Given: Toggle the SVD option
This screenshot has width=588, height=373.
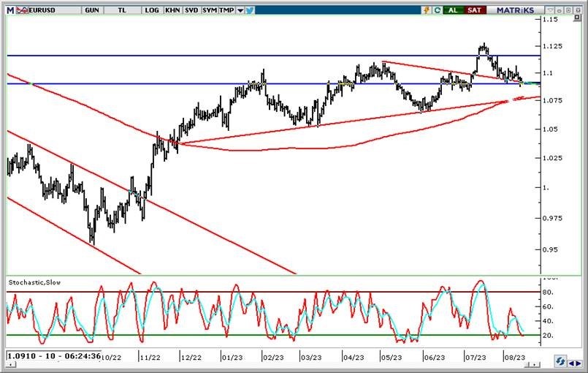Looking at the screenshot, I should [x=191, y=10].
